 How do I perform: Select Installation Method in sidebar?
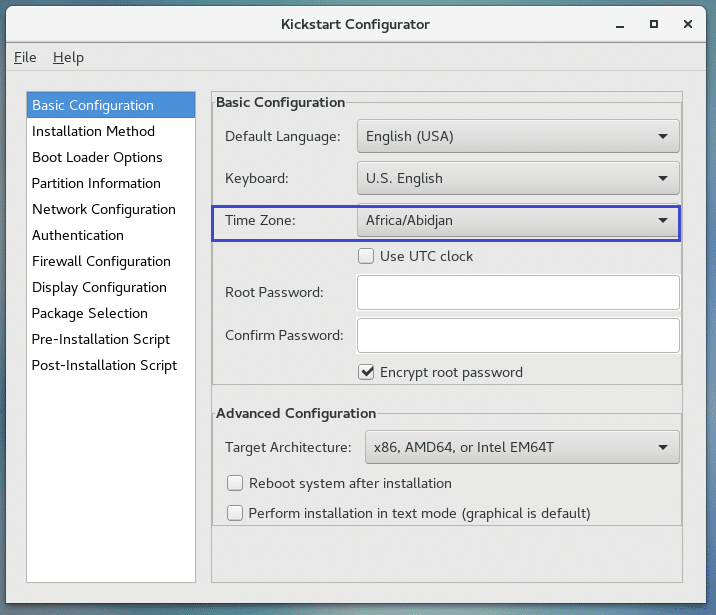pyautogui.click(x=93, y=131)
